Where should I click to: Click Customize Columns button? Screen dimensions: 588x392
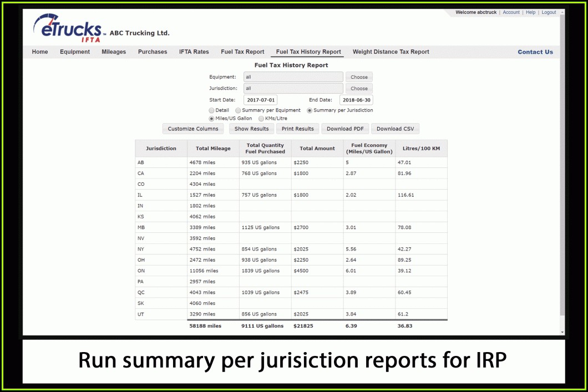[193, 129]
